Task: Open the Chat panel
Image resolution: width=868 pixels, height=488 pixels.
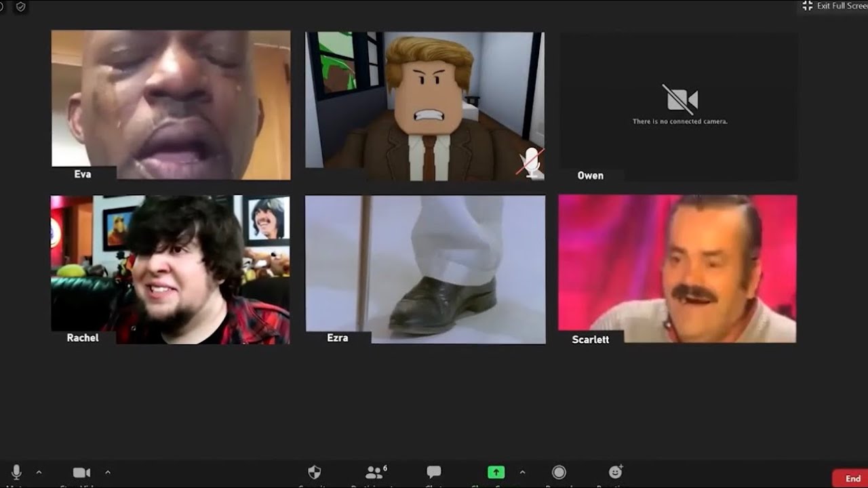Action: [434, 472]
